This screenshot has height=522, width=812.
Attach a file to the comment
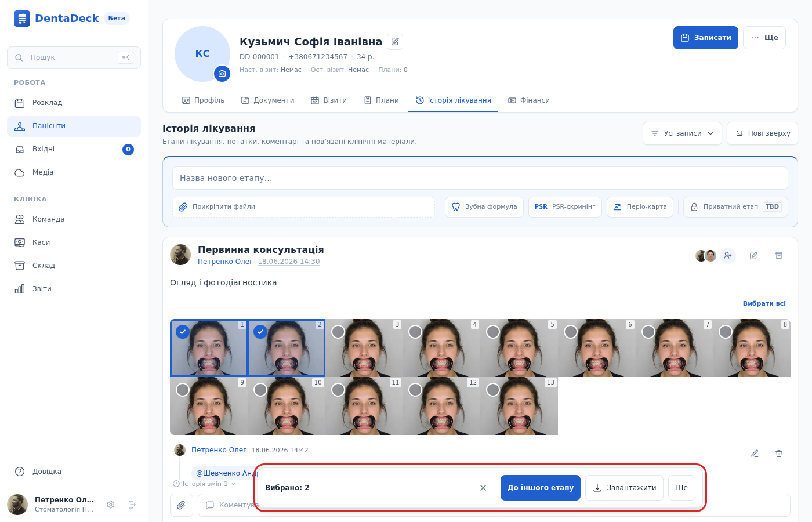pos(182,505)
